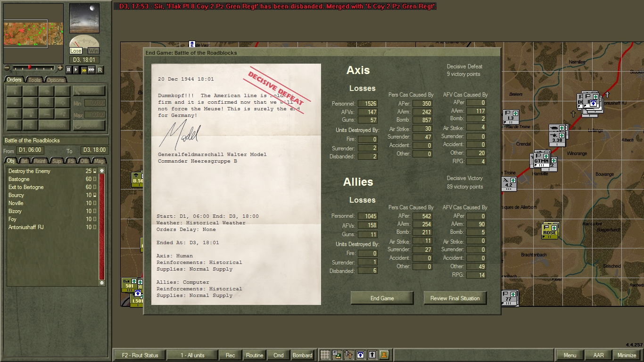The image size is (644, 362).
Task: Set the game to very fast speed
Action: pyautogui.click(x=91, y=70)
